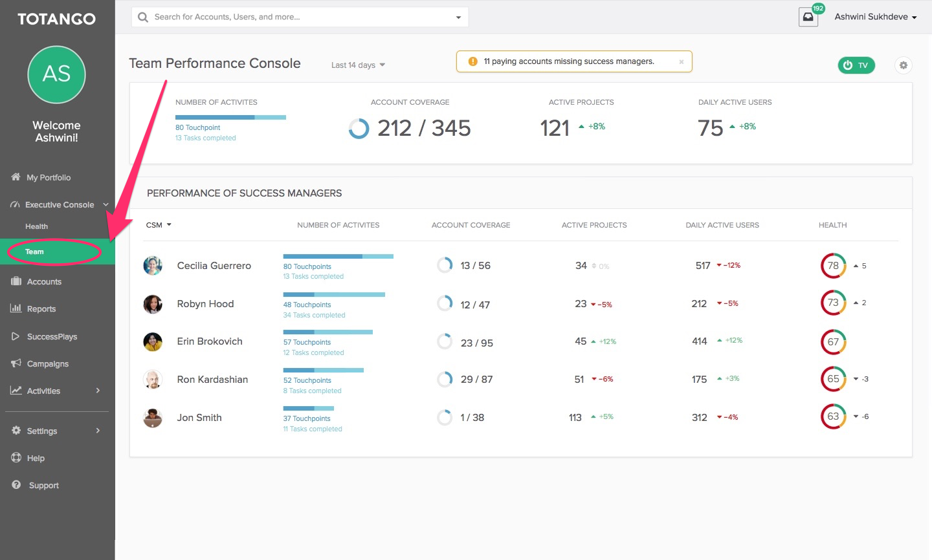Image resolution: width=932 pixels, height=560 pixels.
Task: Click Cecilia Guerrero's health score 78
Action: pyautogui.click(x=834, y=266)
